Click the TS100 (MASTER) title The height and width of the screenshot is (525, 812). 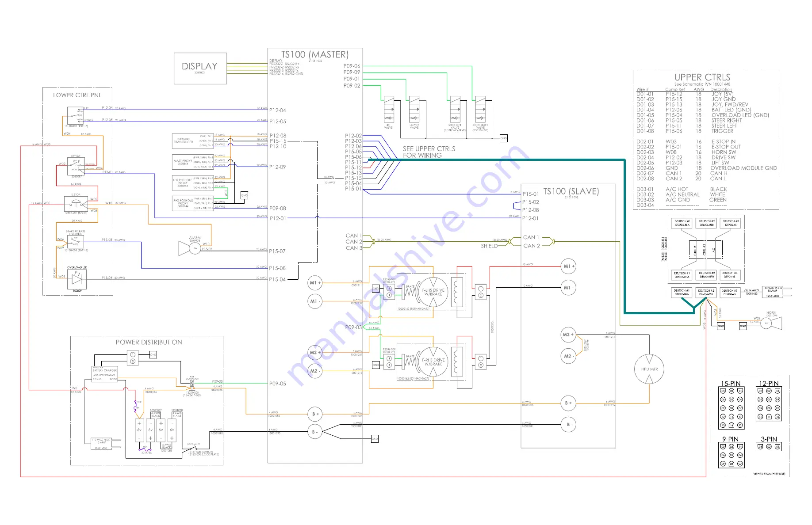tap(315, 54)
